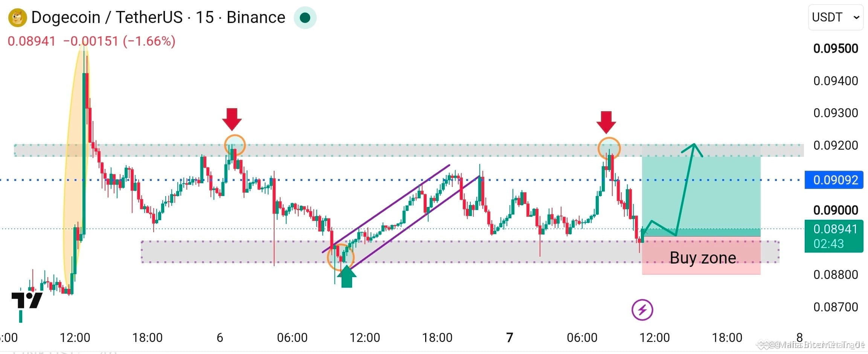The image size is (868, 354).
Task: Select the right red down arrow marker
Action: pyautogui.click(x=606, y=122)
